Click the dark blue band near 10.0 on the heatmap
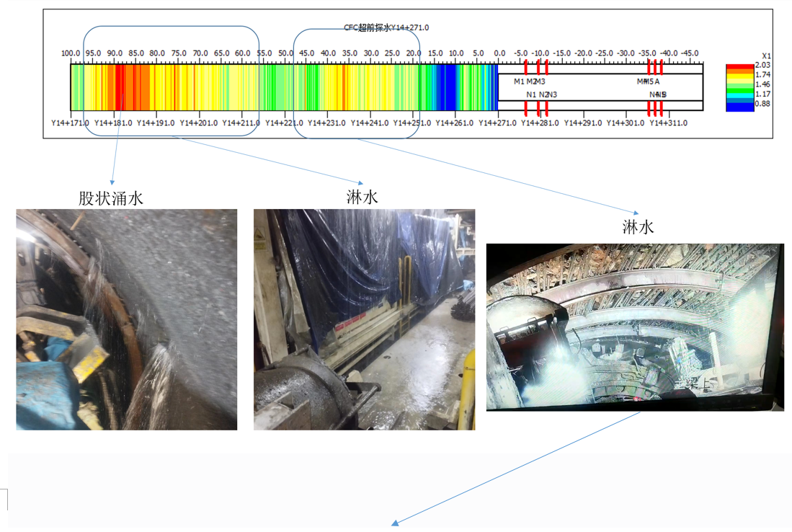 pyautogui.click(x=448, y=87)
